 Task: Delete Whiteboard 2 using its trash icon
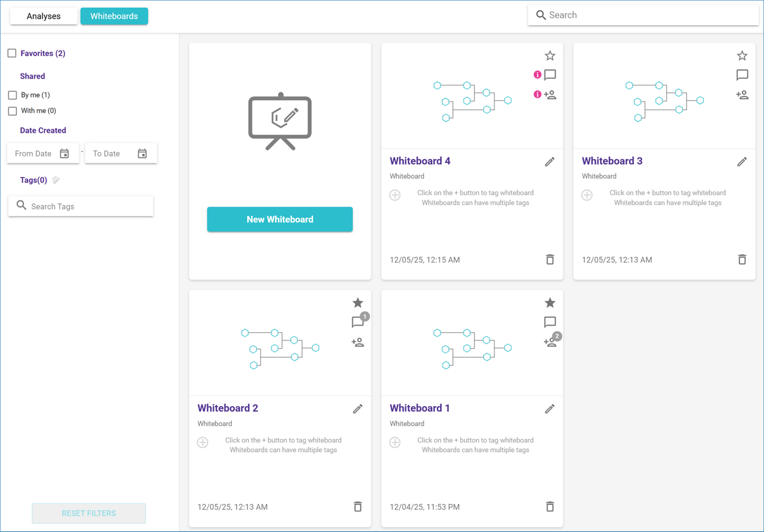[358, 507]
